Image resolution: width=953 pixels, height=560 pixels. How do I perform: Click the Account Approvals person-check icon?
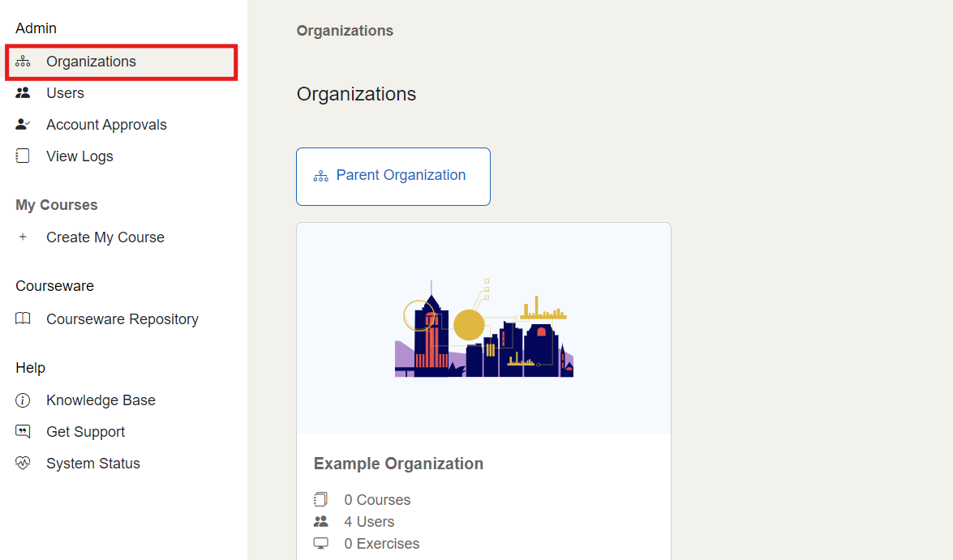click(23, 125)
